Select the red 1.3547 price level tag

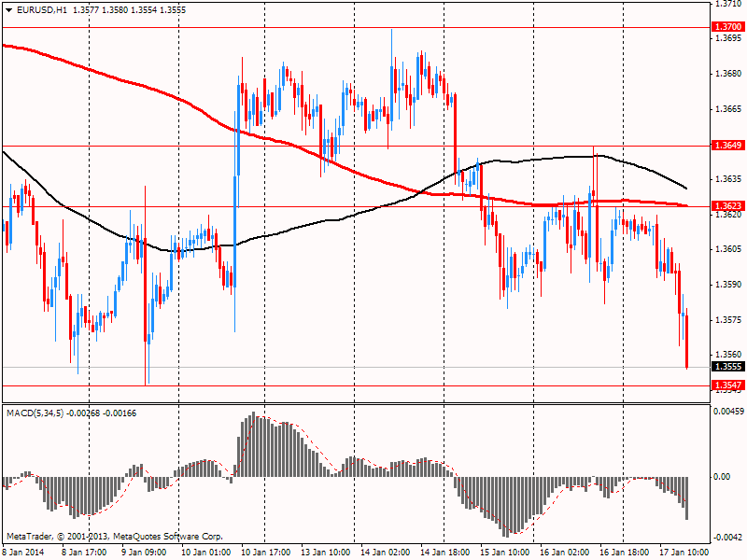tap(728, 385)
